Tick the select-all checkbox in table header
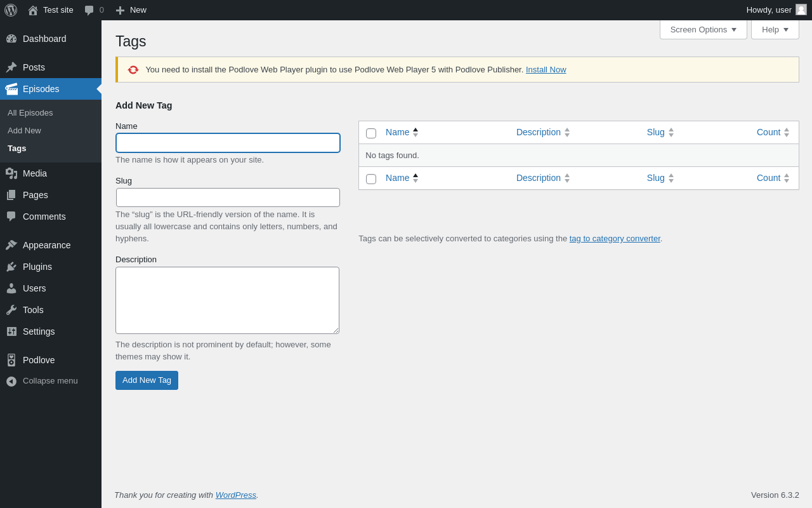The width and height of the screenshot is (812, 508). [371, 133]
